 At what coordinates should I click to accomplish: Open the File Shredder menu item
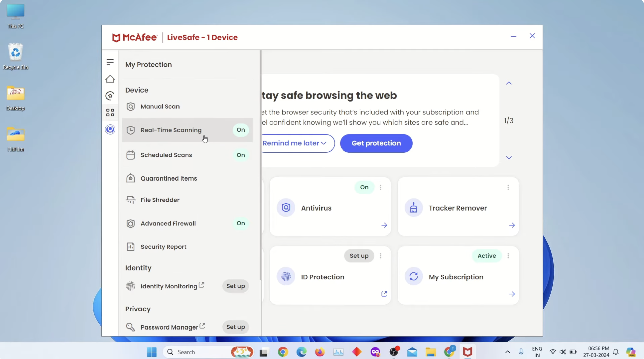pos(160,200)
